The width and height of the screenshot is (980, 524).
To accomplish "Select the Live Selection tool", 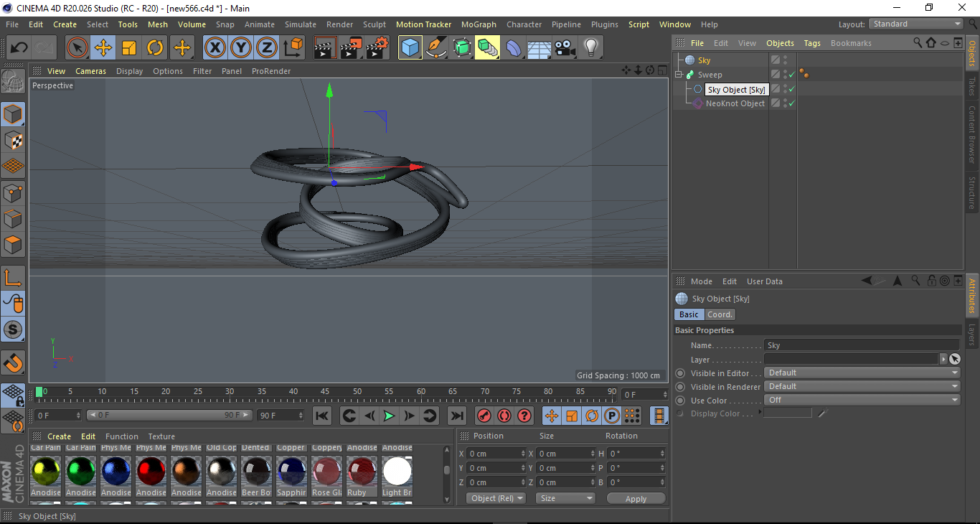I will tap(77, 48).
